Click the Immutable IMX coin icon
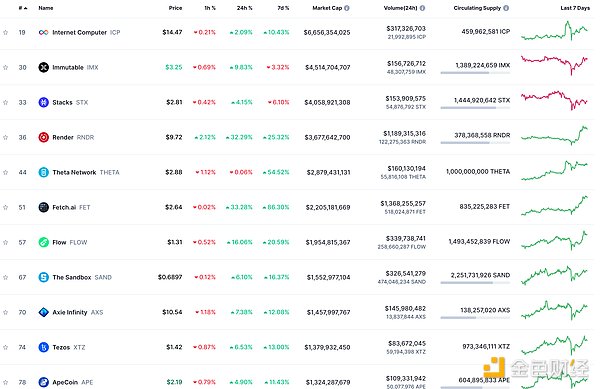Image resolution: width=600 pixels, height=389 pixels. coord(44,67)
